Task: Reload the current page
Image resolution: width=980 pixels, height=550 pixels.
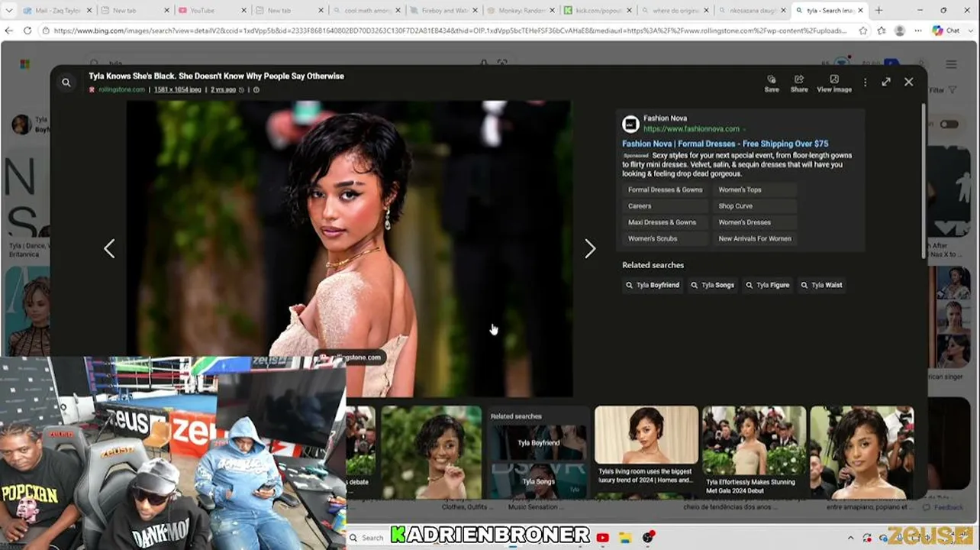Action: click(x=27, y=31)
